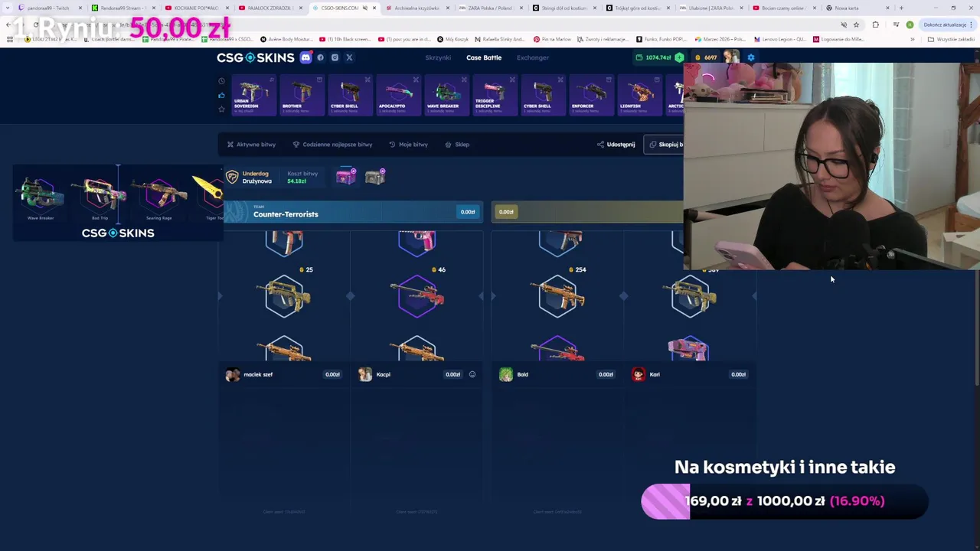Switch to the ZARA Polska browser tab
Image resolution: width=980 pixels, height=551 pixels.
coord(490,8)
